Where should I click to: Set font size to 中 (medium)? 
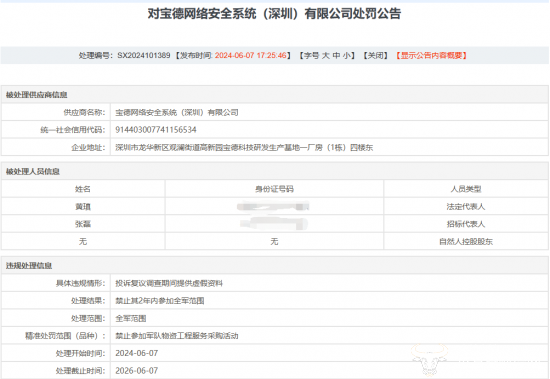point(336,55)
